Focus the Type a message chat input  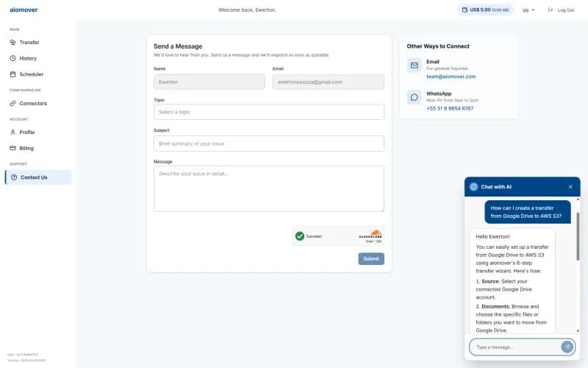pyautogui.click(x=516, y=347)
